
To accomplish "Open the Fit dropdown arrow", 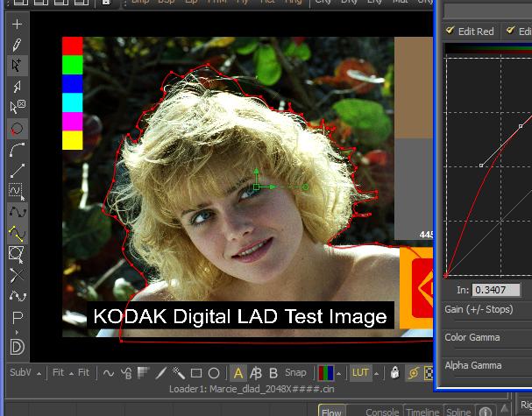I will (71, 374).
